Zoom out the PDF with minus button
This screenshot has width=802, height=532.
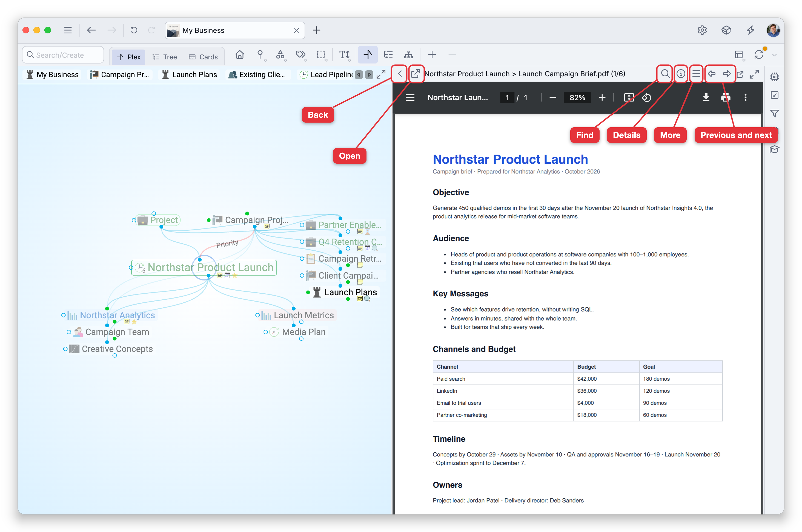pos(552,98)
